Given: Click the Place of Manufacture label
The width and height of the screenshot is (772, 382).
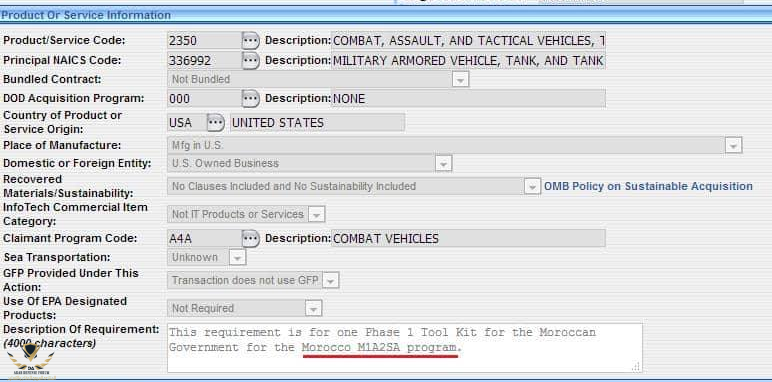Looking at the screenshot, I should coord(62,146).
